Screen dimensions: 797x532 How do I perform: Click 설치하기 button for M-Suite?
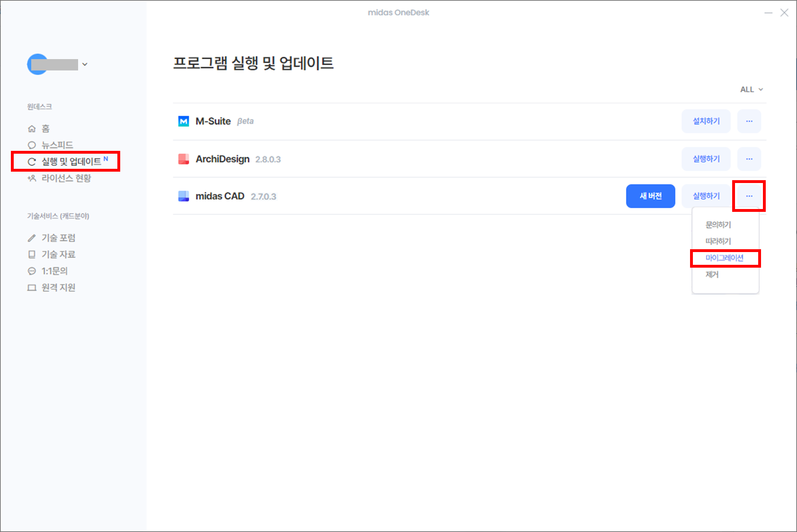point(706,121)
